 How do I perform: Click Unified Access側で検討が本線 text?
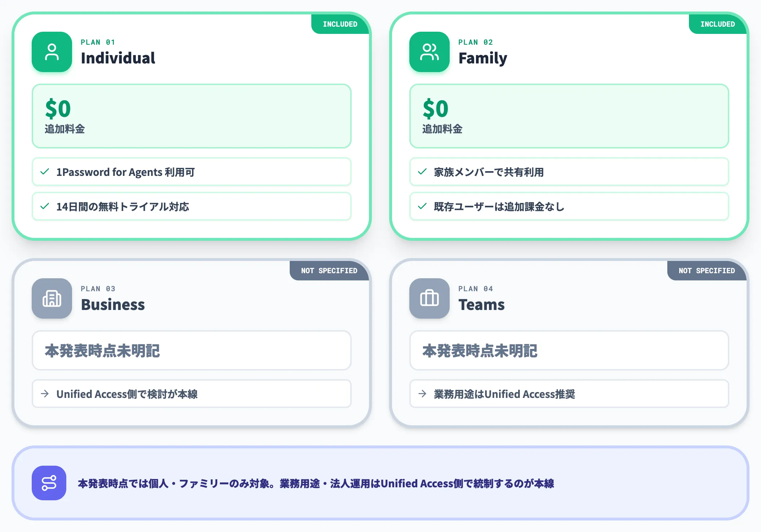click(x=127, y=394)
